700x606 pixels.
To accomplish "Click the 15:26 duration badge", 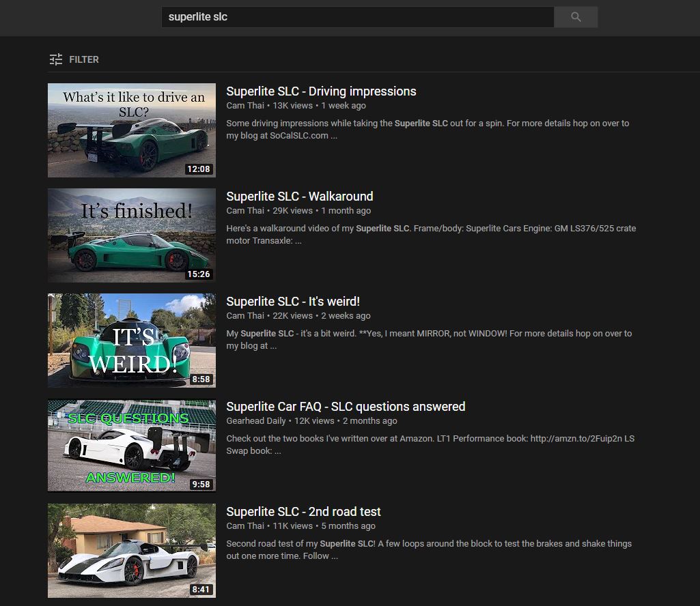I will 199,274.
